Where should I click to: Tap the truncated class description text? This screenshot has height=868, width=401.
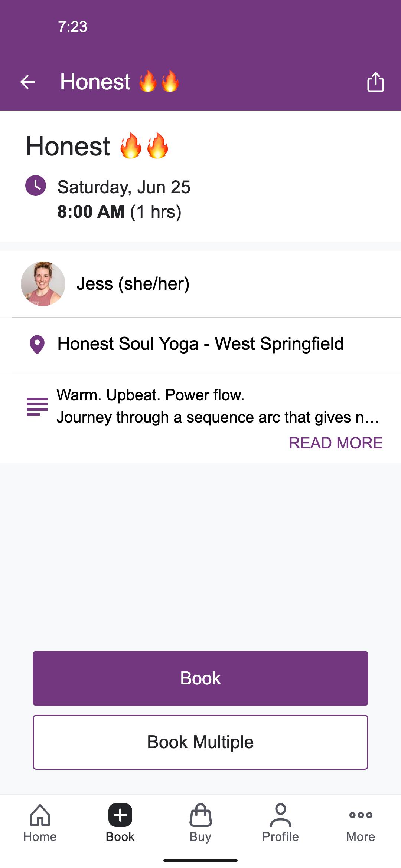(218, 417)
